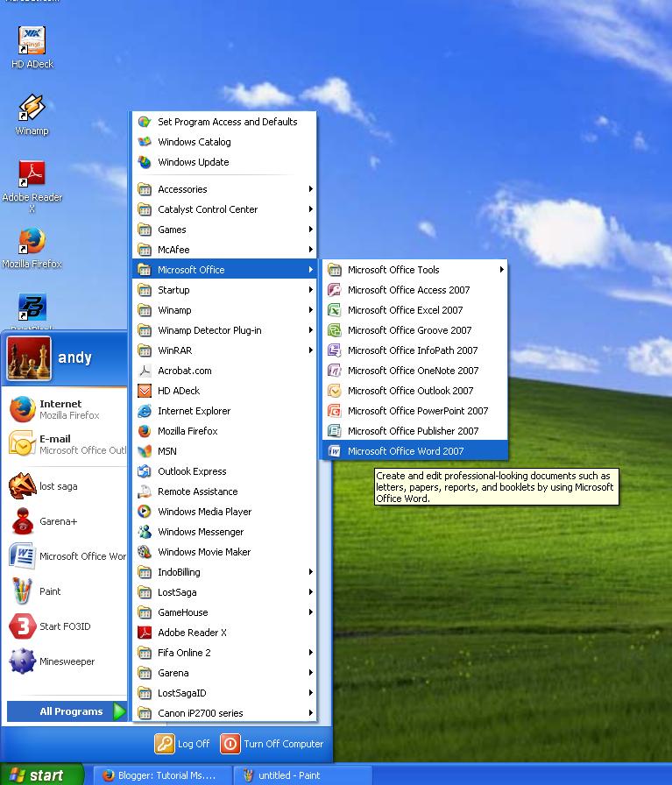Select the Garena folder entry
Viewport: 672px width, 785px height.
click(224, 673)
